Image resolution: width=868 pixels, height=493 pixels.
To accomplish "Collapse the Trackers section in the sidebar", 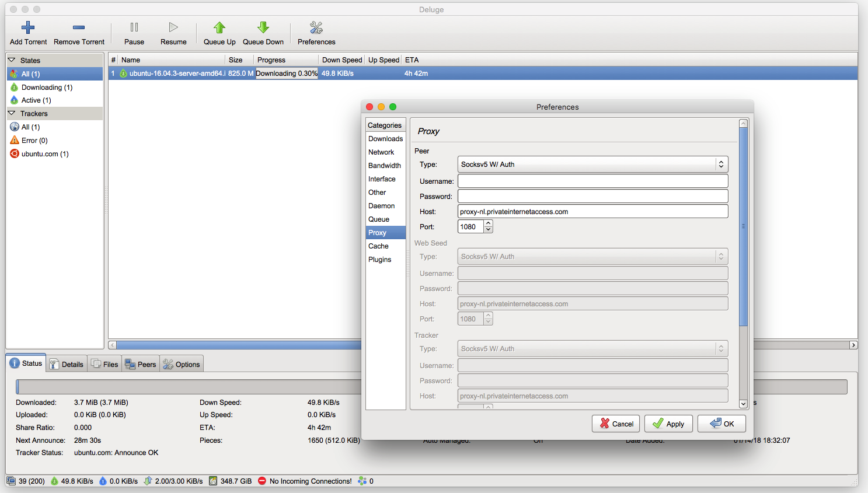I will click(x=12, y=113).
